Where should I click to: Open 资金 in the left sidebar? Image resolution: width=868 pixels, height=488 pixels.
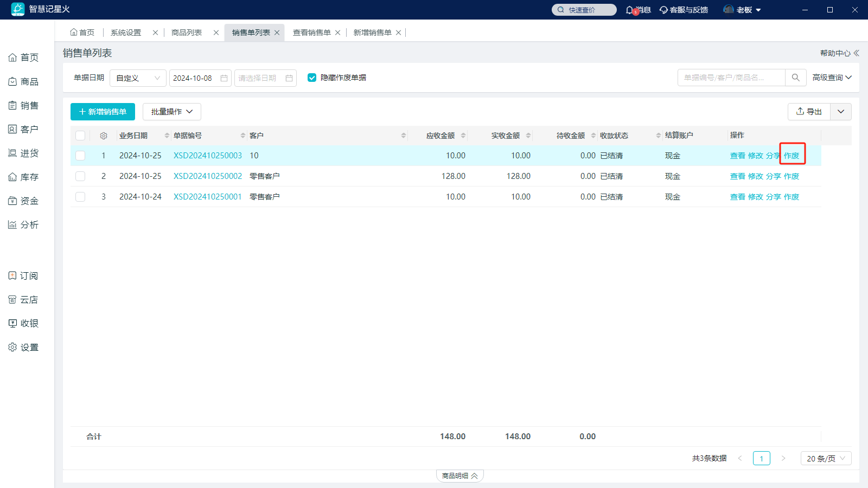pyautogui.click(x=23, y=201)
